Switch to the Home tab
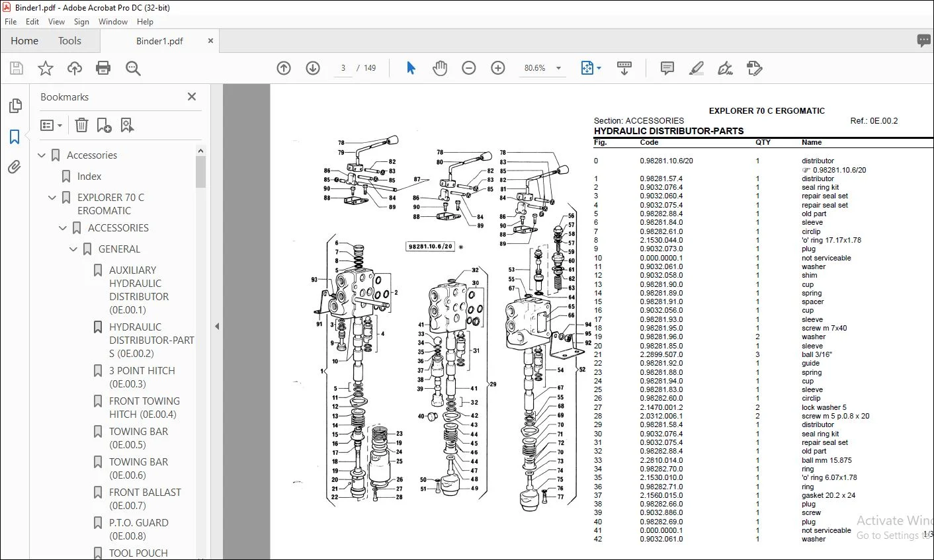934x560 pixels. (x=24, y=41)
